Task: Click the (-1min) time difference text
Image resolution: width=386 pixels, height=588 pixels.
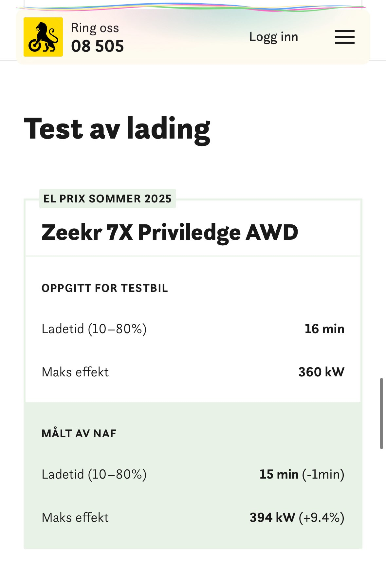Action: tap(323, 474)
